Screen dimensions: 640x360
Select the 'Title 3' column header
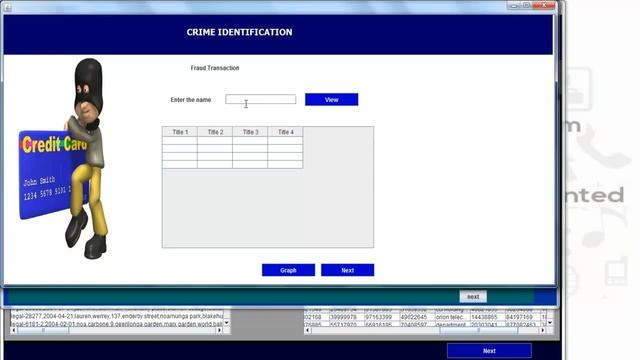250,132
